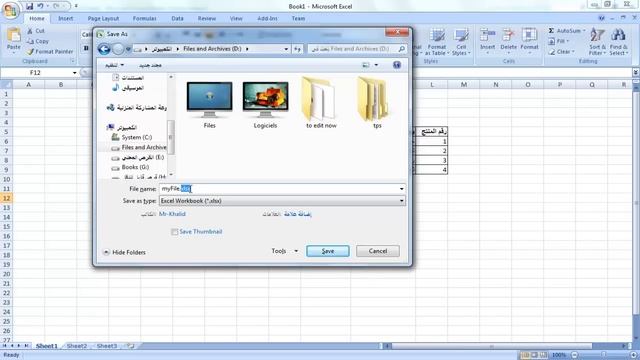Select the Format Painter tool

pos(50,51)
